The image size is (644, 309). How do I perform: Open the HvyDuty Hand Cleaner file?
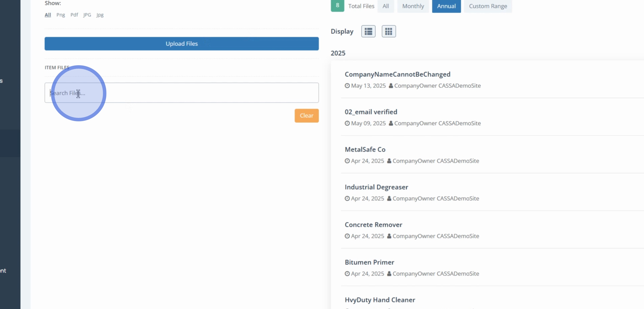tap(380, 300)
